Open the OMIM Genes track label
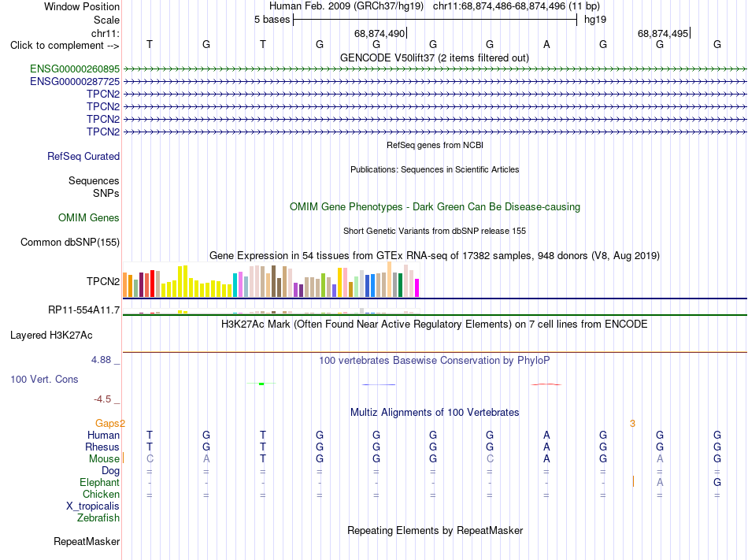Image resolution: width=748 pixels, height=560 pixels. click(89, 218)
